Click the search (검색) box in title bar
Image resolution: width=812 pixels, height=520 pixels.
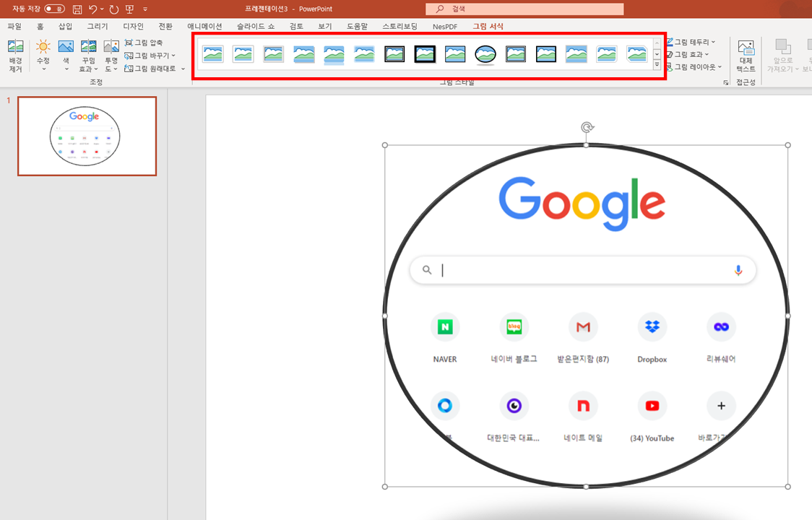point(524,9)
